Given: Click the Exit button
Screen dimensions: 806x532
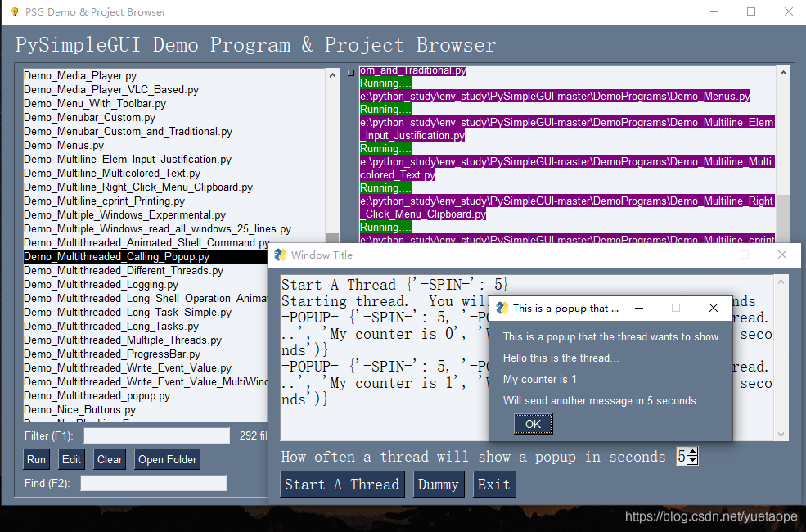Looking at the screenshot, I should (x=494, y=485).
